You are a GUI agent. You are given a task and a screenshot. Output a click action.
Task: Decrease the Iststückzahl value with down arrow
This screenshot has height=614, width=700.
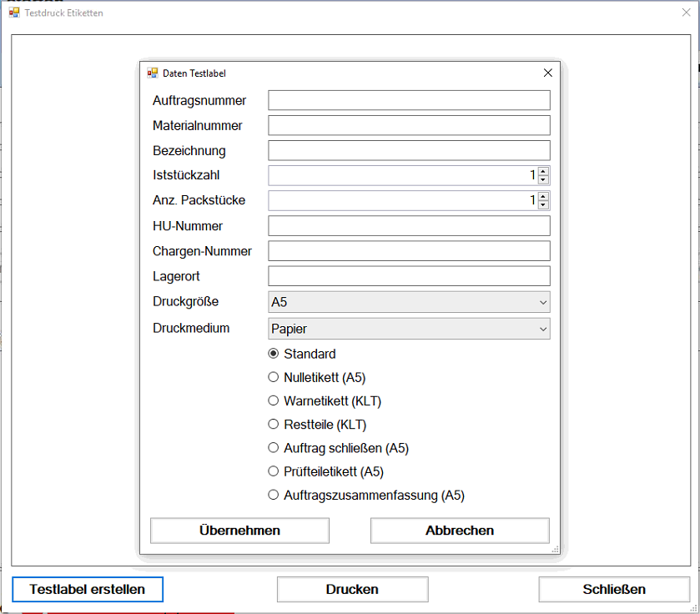(x=543, y=179)
